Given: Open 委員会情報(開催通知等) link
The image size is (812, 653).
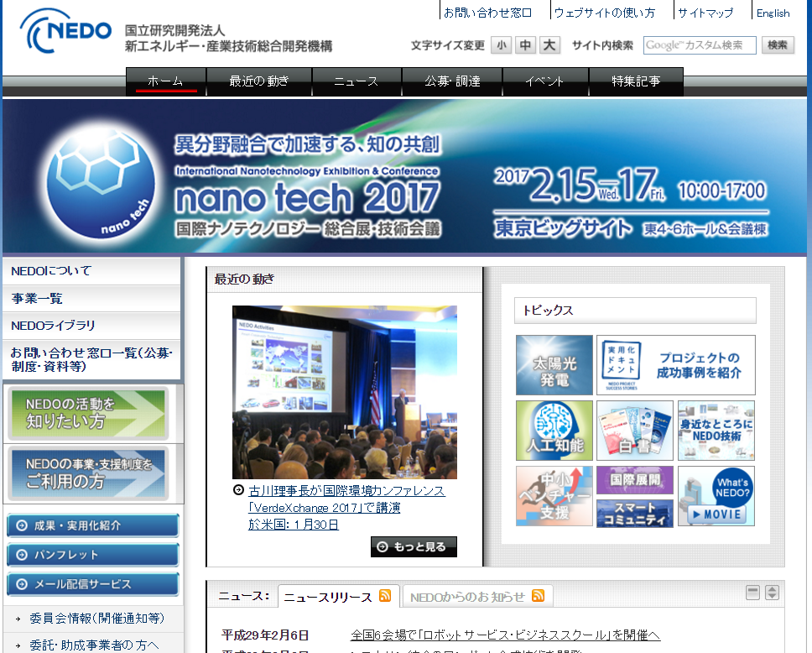Looking at the screenshot, I should click(96, 619).
